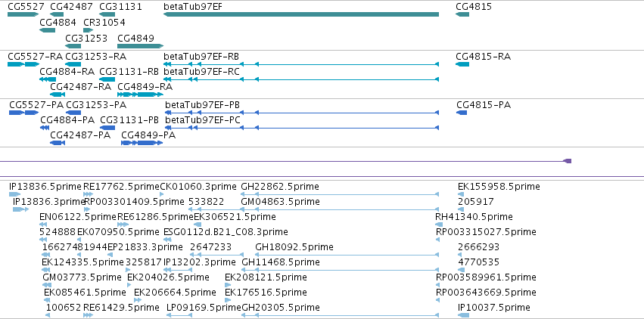Click the betaTub97EF-PC label
Image resolution: width=644 pixels, height=319 pixels.
[x=203, y=120]
